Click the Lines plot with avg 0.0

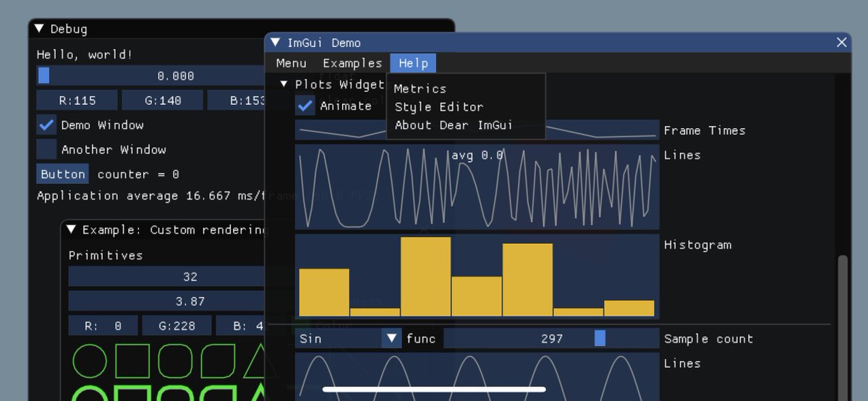477,187
